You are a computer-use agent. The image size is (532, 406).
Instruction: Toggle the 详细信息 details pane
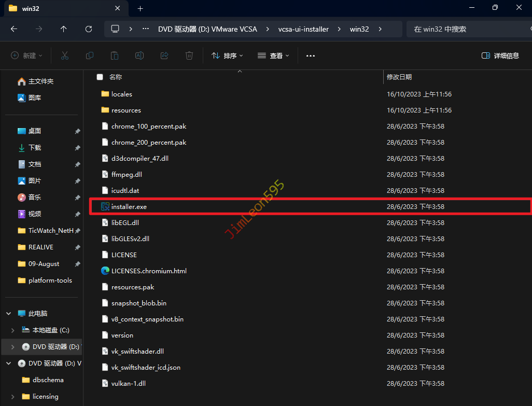500,55
